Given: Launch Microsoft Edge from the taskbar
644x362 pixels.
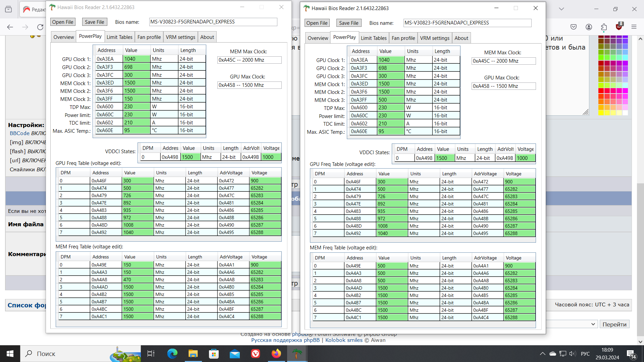Looking at the screenshot, I should tap(172, 354).
